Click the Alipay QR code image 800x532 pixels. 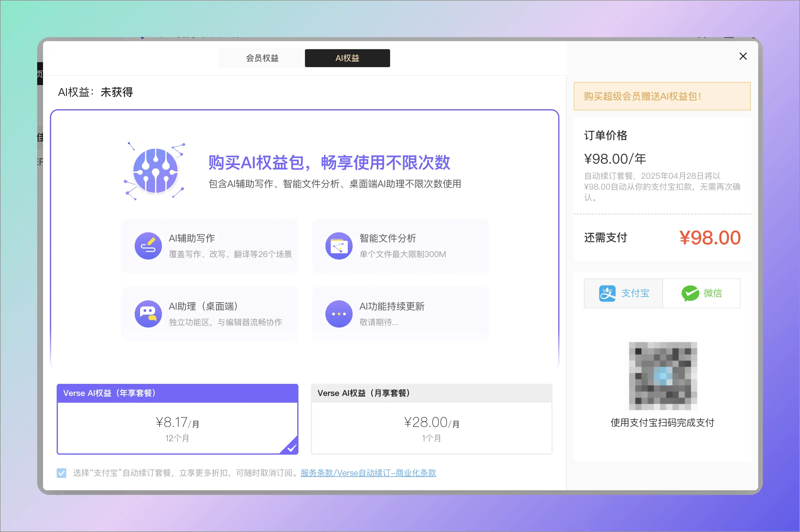click(x=663, y=376)
